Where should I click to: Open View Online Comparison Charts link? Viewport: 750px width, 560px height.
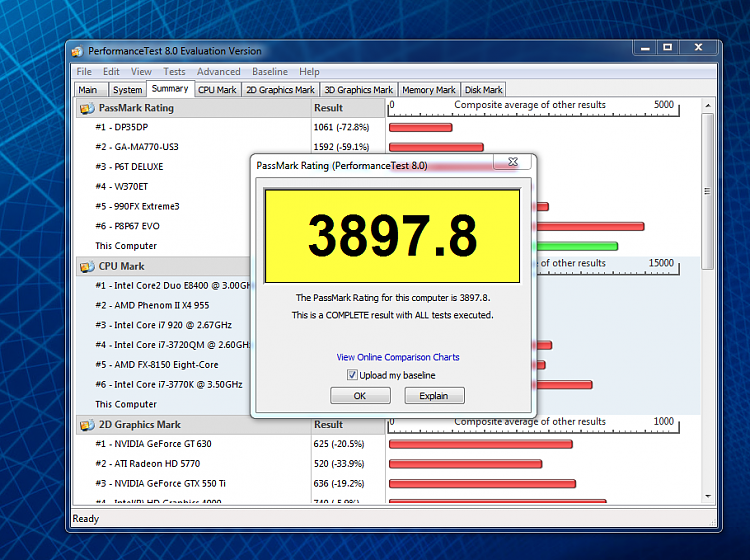[x=398, y=357]
